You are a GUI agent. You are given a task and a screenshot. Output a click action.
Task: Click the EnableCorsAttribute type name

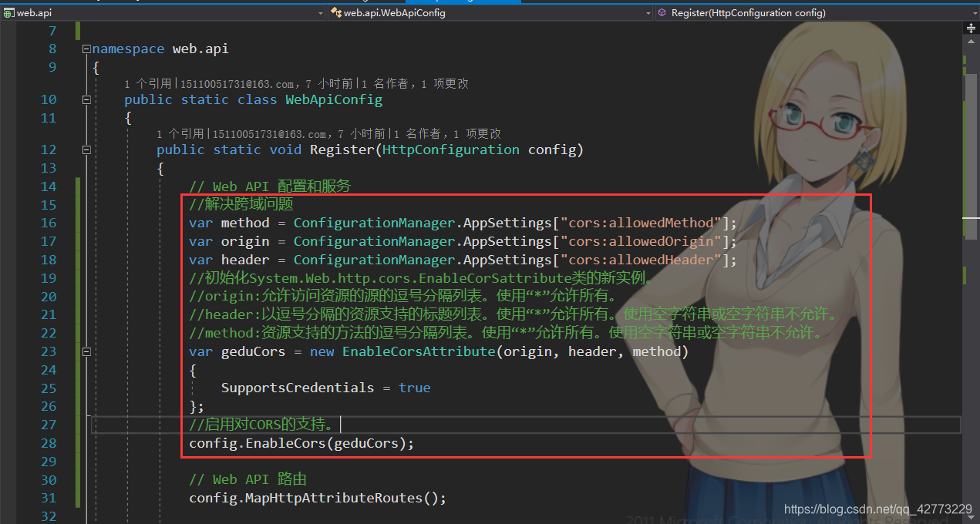418,351
